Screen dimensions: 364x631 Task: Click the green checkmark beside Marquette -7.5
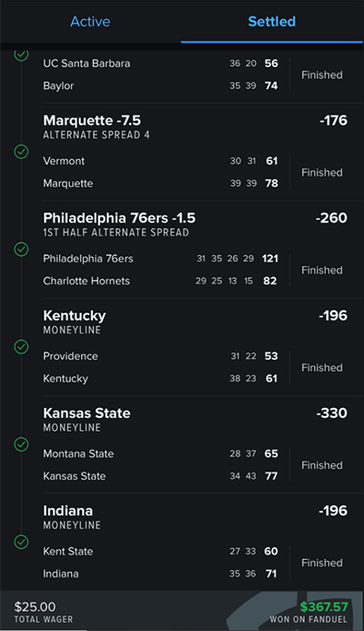click(21, 152)
